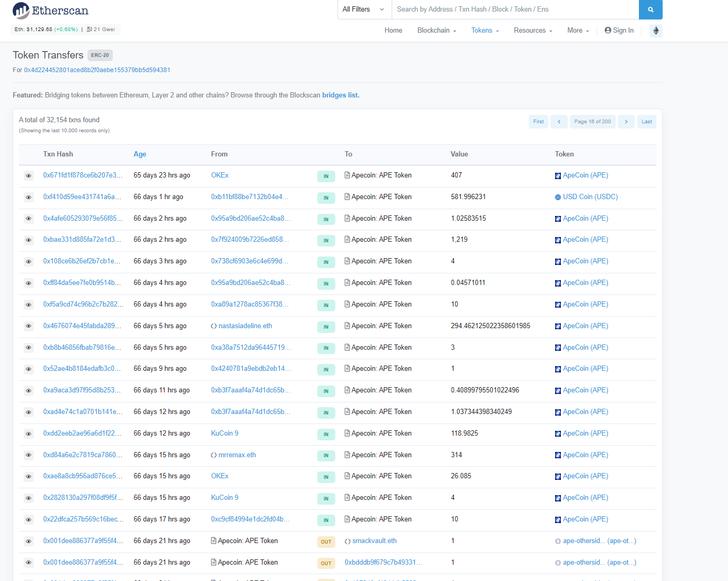728x581 pixels.
Task: Click eye icon for txn 0x22dfca257b569c16bec
Action: (x=28, y=520)
